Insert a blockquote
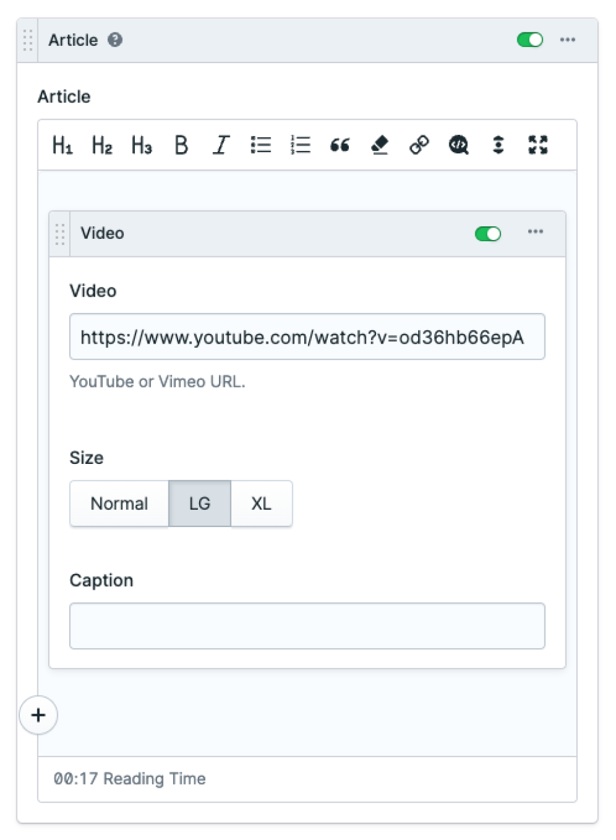616x840 pixels. (x=339, y=144)
